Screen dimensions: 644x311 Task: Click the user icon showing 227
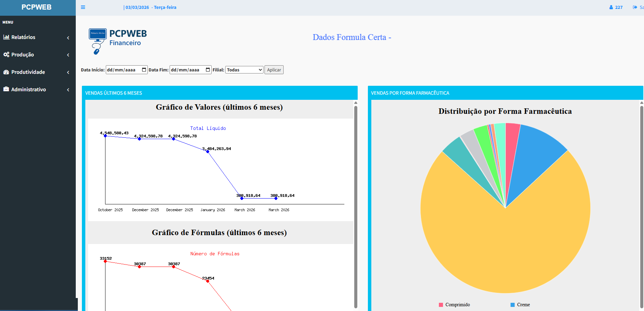[611, 7]
